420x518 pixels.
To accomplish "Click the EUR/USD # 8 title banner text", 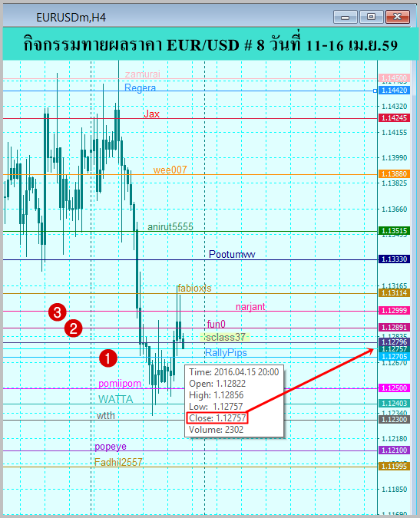I will tap(210, 45).
